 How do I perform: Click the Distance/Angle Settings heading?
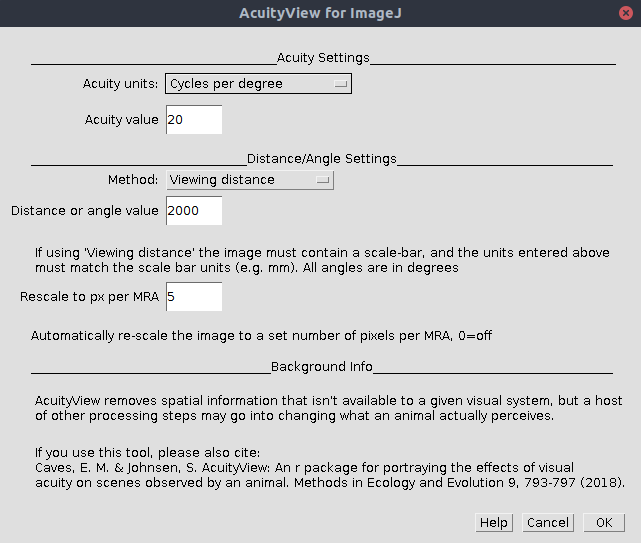(x=322, y=159)
